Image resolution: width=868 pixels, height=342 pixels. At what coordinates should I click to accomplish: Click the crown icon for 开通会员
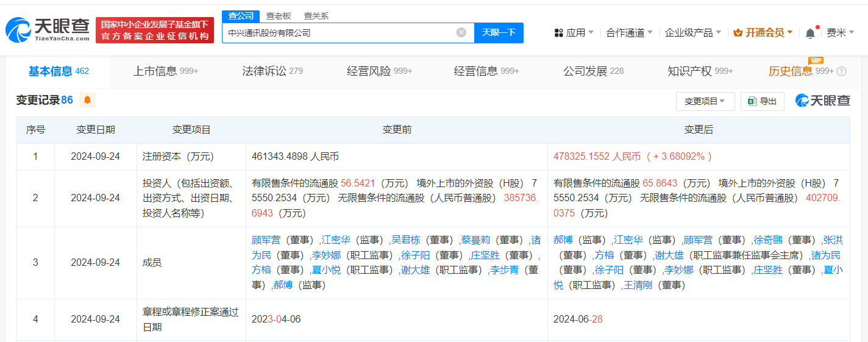click(738, 33)
